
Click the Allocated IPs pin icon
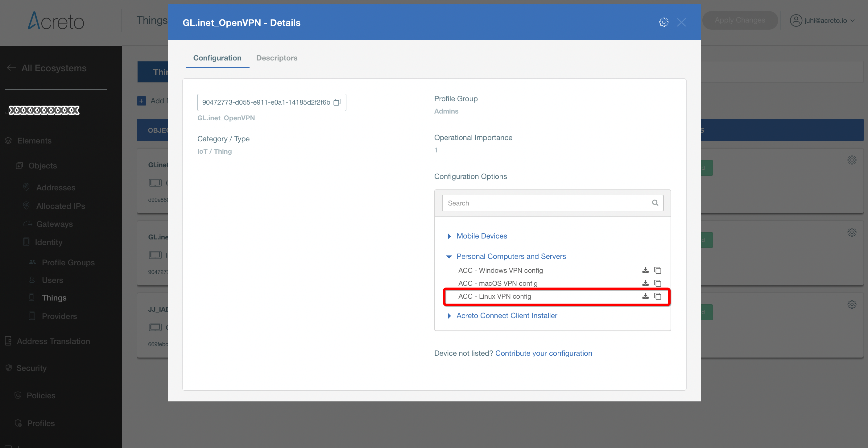(x=26, y=205)
